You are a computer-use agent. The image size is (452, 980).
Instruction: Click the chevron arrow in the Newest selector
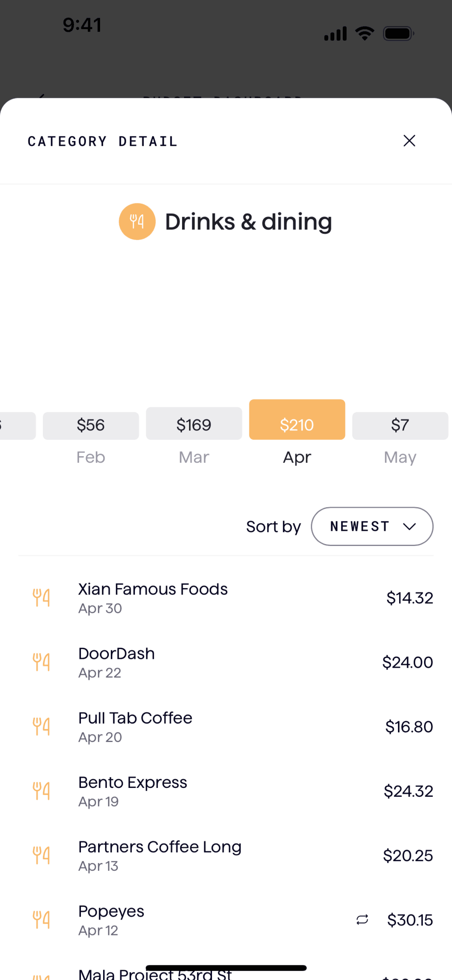click(x=409, y=526)
